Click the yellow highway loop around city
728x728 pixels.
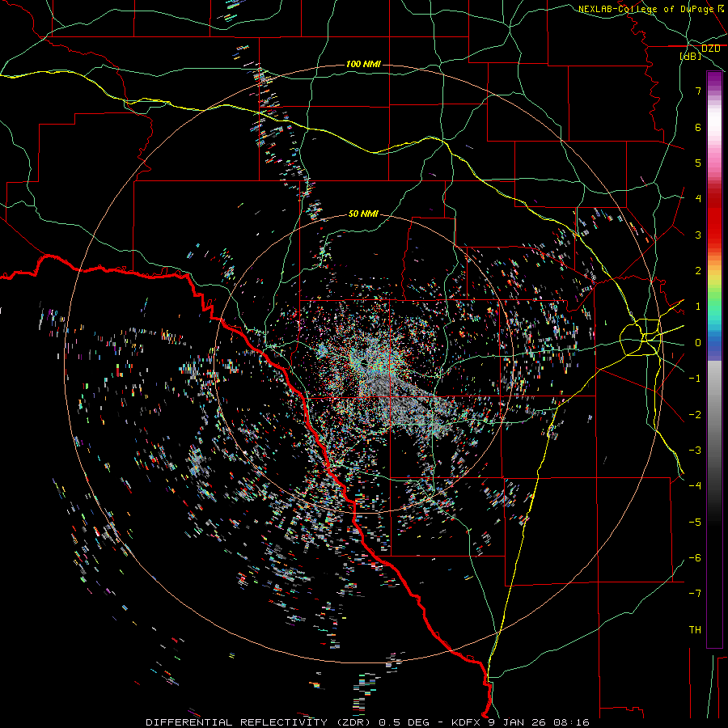641,336
